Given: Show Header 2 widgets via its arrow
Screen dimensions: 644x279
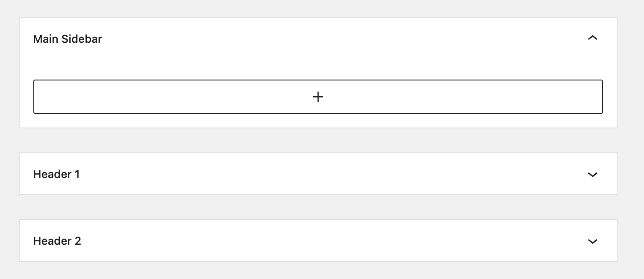Looking at the screenshot, I should click(x=592, y=241).
